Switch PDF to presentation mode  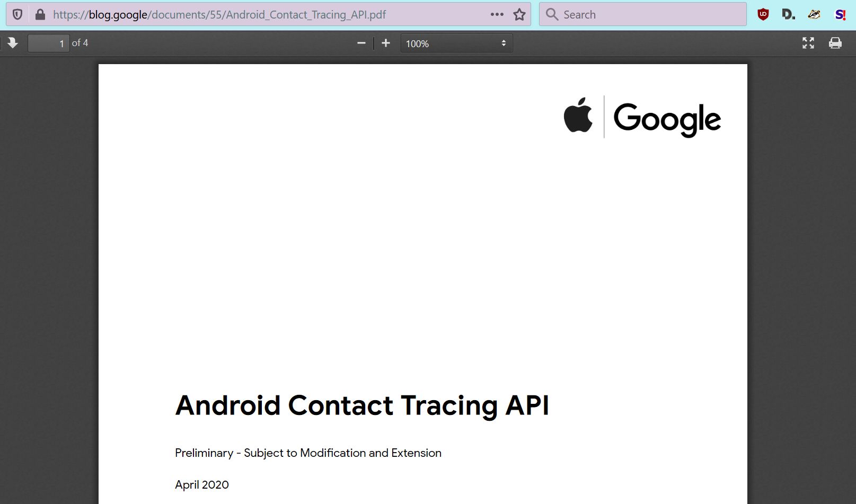(808, 43)
